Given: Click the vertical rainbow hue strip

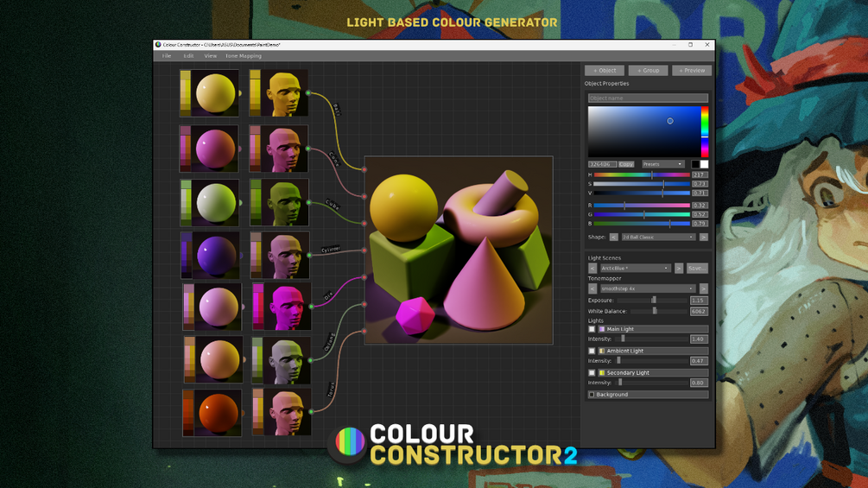Looking at the screenshot, I should 705,131.
